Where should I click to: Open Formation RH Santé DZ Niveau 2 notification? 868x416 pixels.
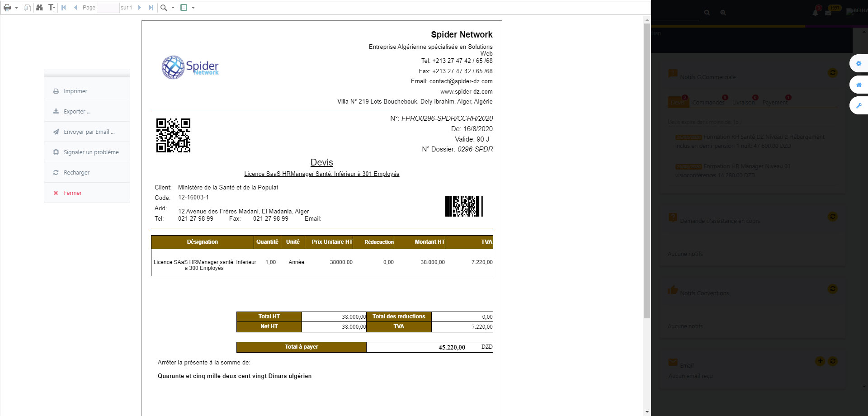click(750, 142)
